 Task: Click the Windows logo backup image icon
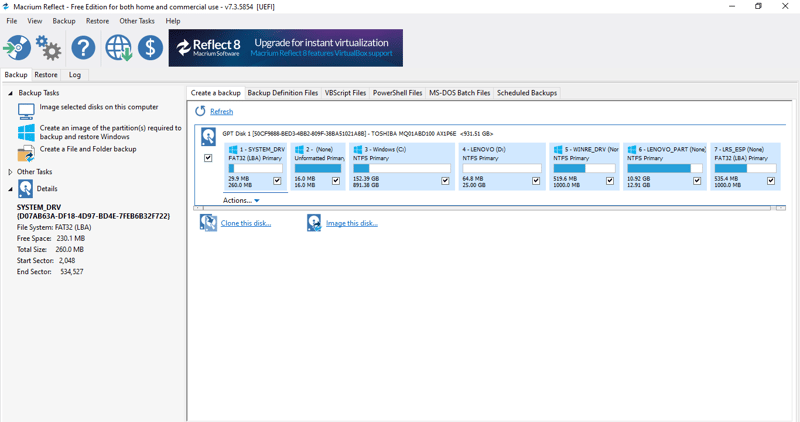(x=26, y=132)
